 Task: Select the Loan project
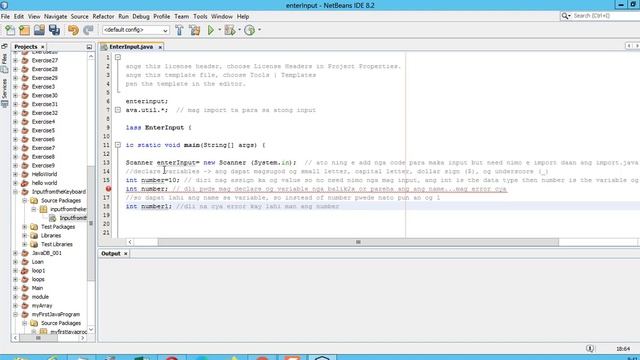point(38,262)
